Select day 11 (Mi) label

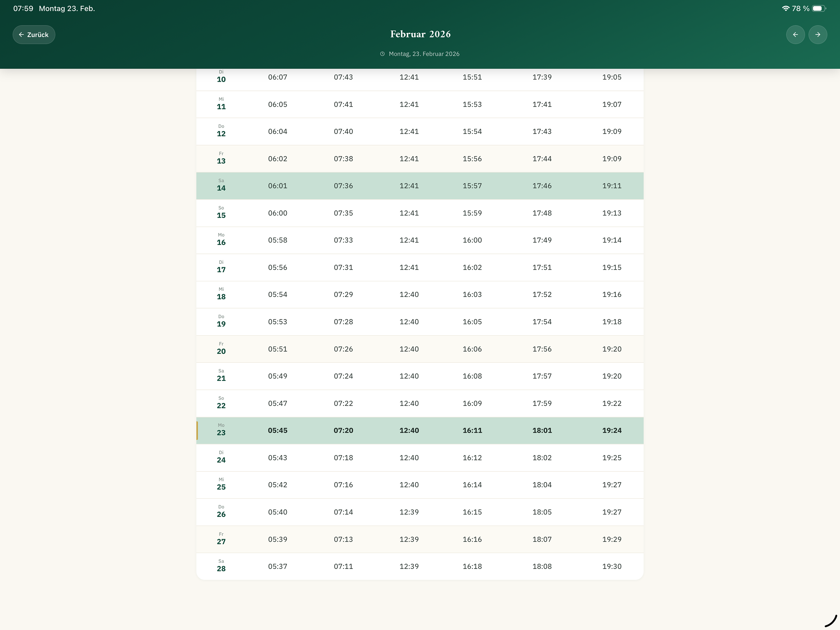221,104
